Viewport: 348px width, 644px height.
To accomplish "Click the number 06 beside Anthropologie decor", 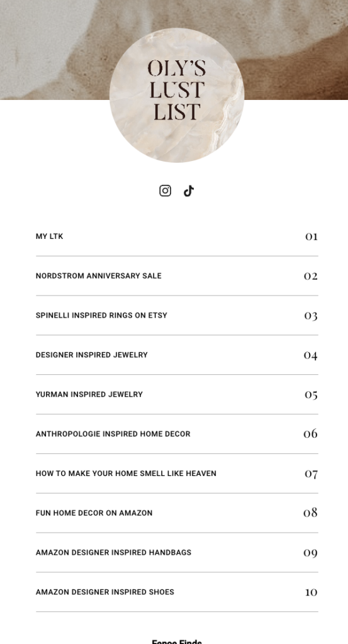I will 311,433.
